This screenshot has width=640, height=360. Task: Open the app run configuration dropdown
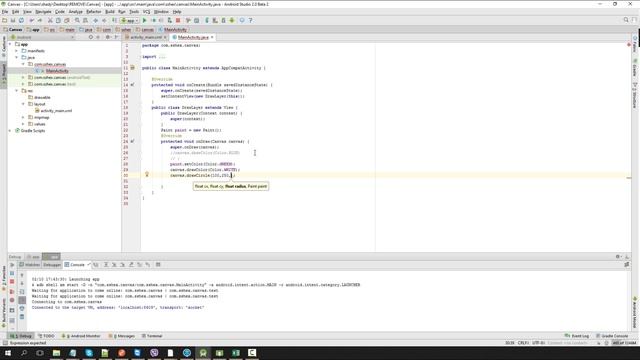[130, 20]
